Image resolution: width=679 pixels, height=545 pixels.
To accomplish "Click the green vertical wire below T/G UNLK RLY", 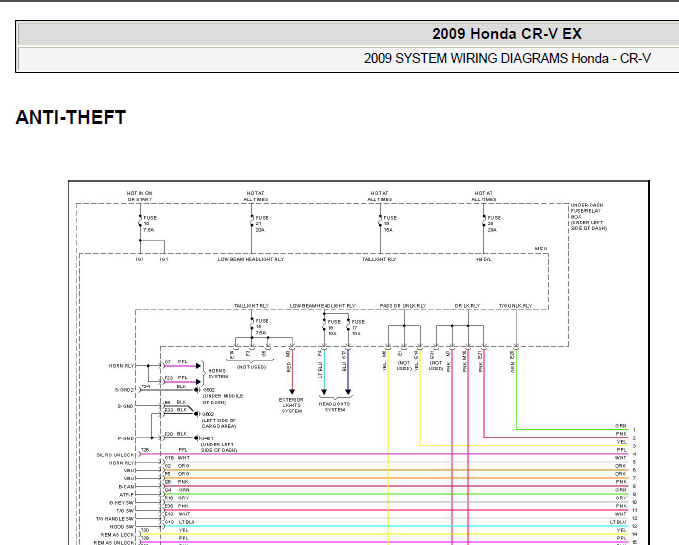I will tap(516, 390).
